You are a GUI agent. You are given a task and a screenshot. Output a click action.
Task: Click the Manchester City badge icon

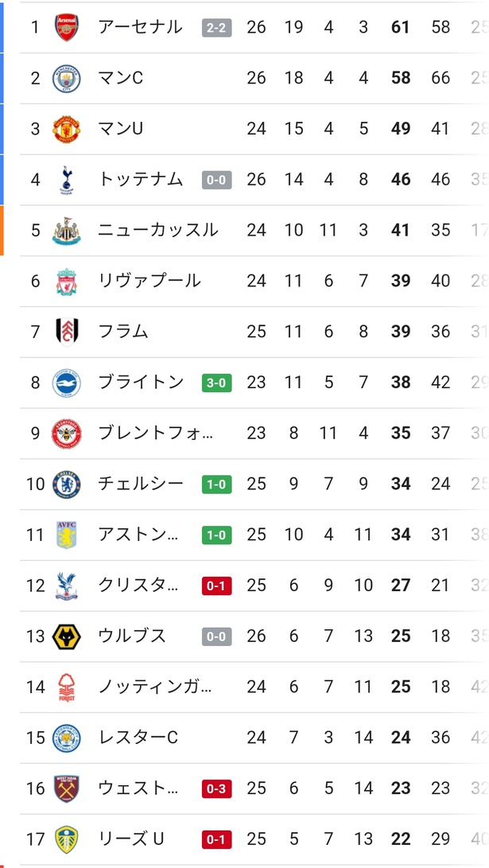coord(66,77)
